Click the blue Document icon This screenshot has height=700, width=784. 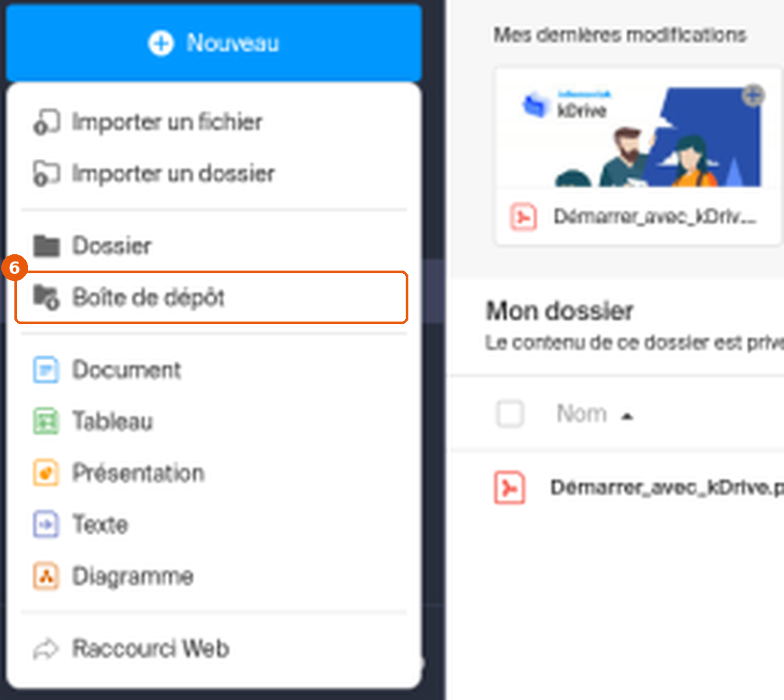[46, 370]
